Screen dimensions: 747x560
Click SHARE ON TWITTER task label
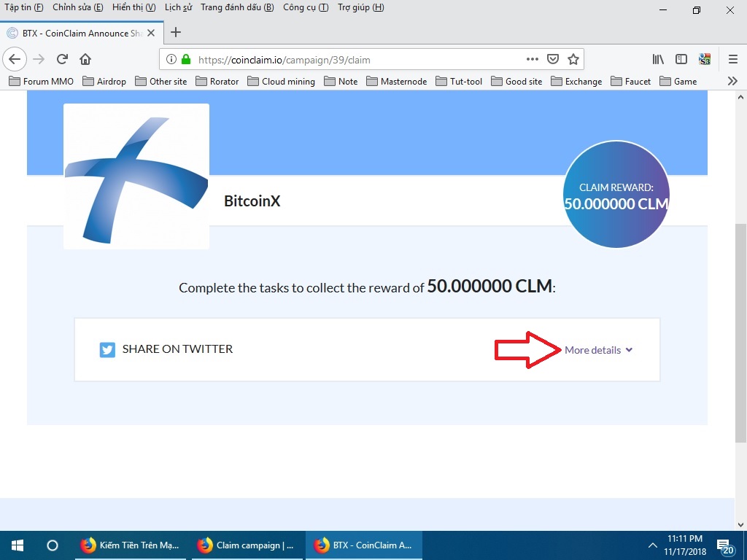click(178, 349)
